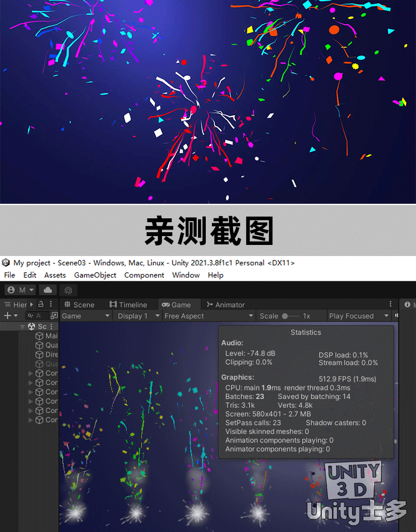Click the Statistics panel title

[x=306, y=332]
